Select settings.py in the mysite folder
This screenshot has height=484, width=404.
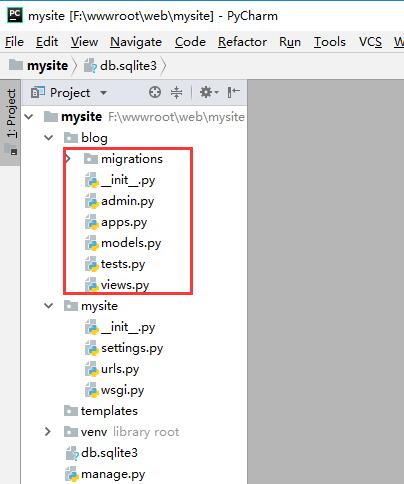pyautogui.click(x=132, y=348)
